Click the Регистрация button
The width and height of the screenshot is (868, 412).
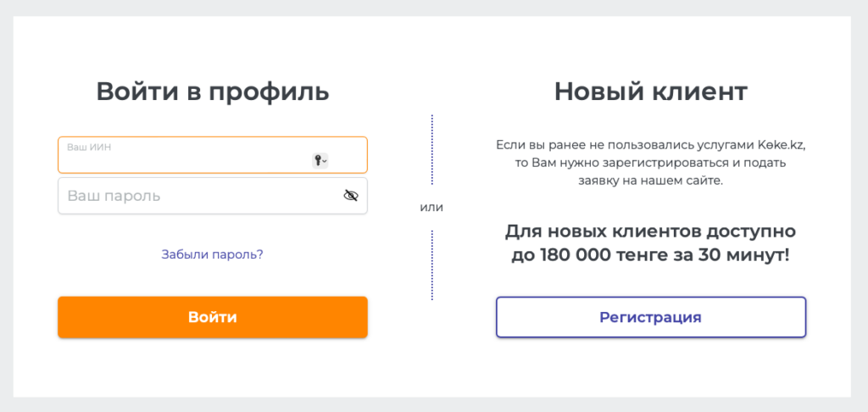(x=650, y=317)
